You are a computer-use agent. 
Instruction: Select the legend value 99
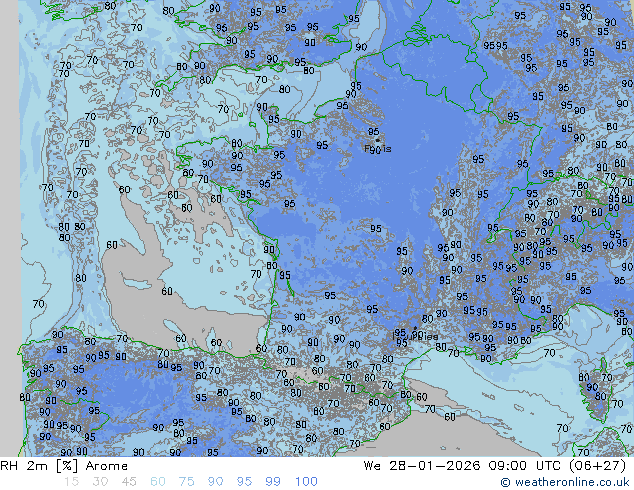click(x=273, y=482)
